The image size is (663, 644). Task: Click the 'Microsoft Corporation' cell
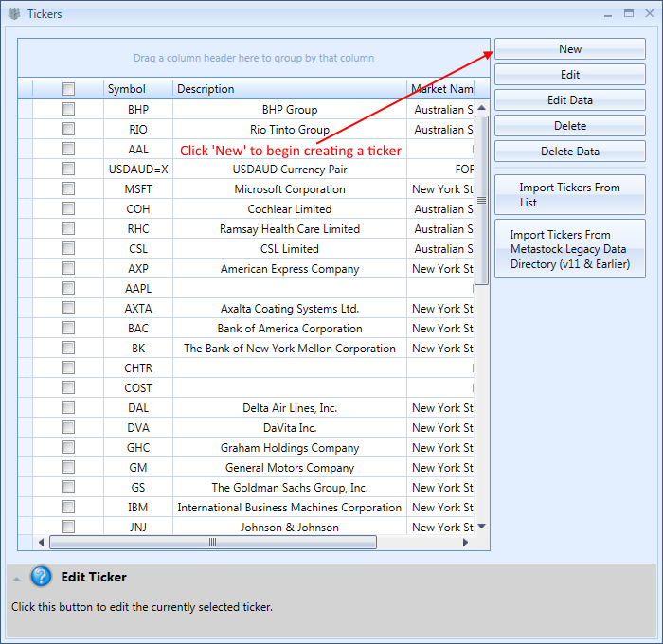[290, 188]
